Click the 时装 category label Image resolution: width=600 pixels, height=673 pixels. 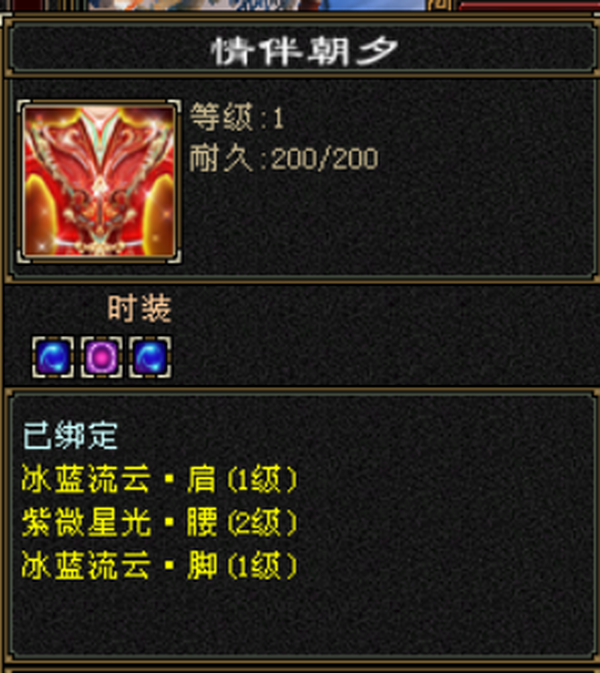point(139,308)
